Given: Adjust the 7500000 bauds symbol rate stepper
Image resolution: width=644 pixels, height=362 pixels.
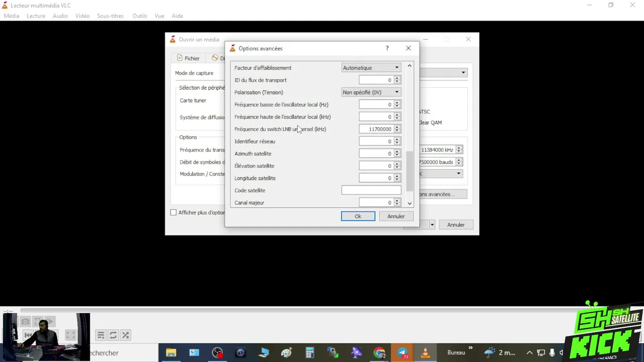Looking at the screenshot, I should (x=459, y=162).
